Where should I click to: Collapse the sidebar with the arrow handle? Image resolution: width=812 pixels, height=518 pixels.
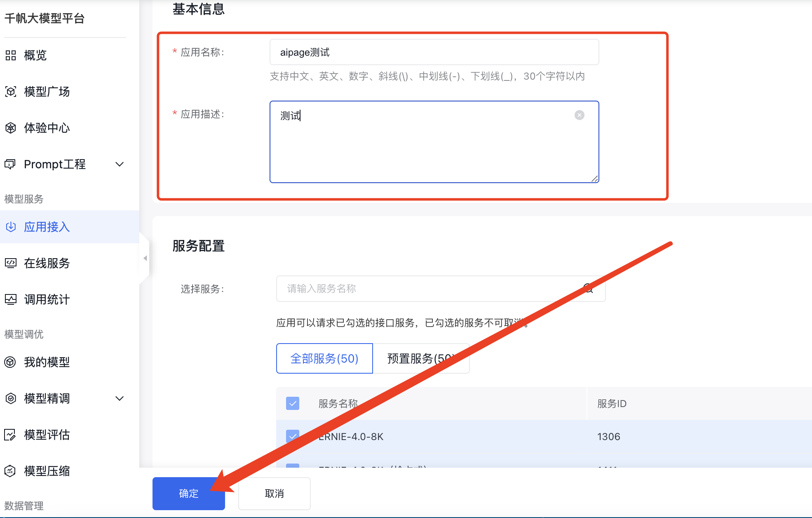point(145,258)
